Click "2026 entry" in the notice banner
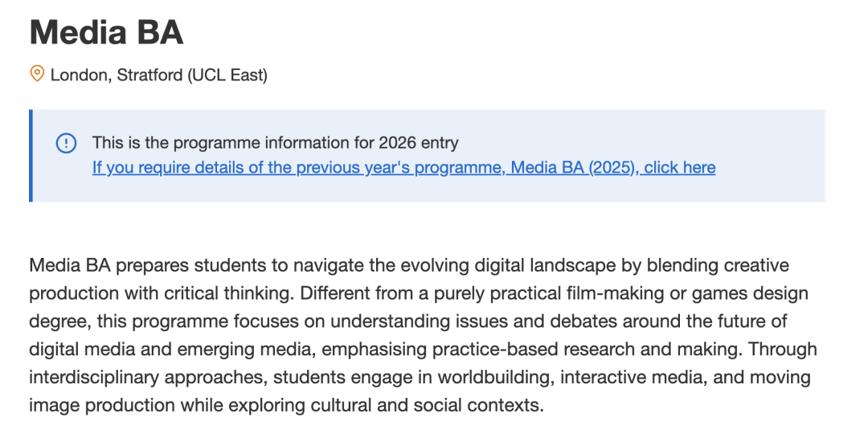The width and height of the screenshot is (868, 430). [x=419, y=143]
